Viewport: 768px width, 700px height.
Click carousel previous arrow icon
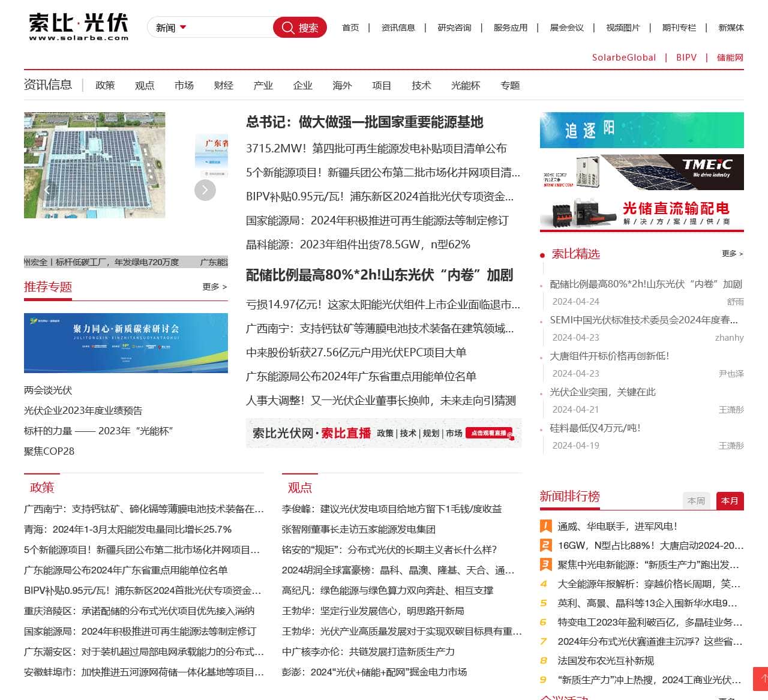tap(47, 190)
